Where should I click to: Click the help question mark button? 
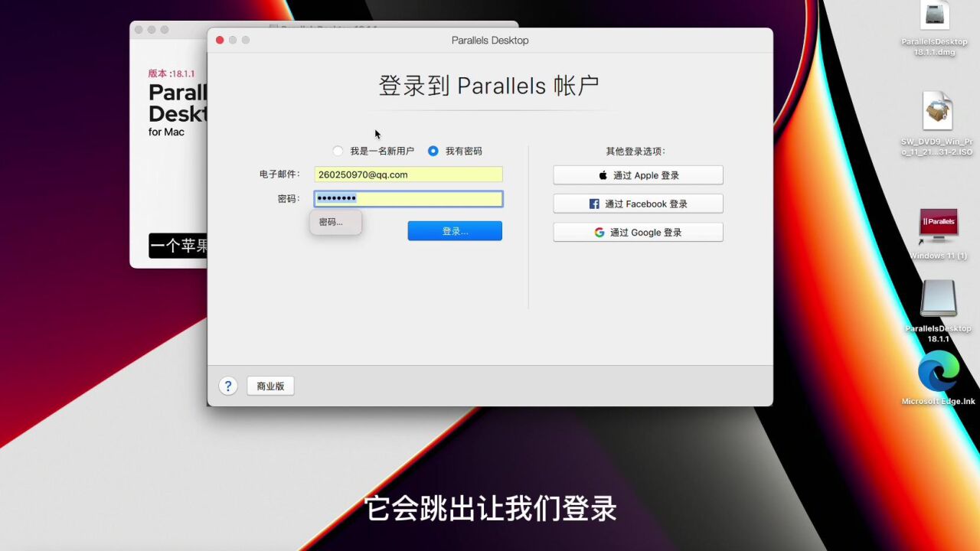(x=228, y=386)
